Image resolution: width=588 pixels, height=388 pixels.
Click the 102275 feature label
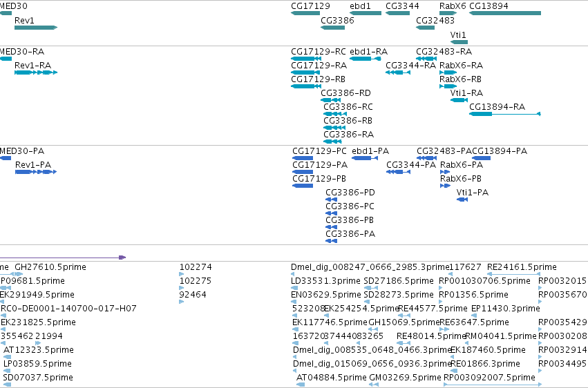[196, 281]
